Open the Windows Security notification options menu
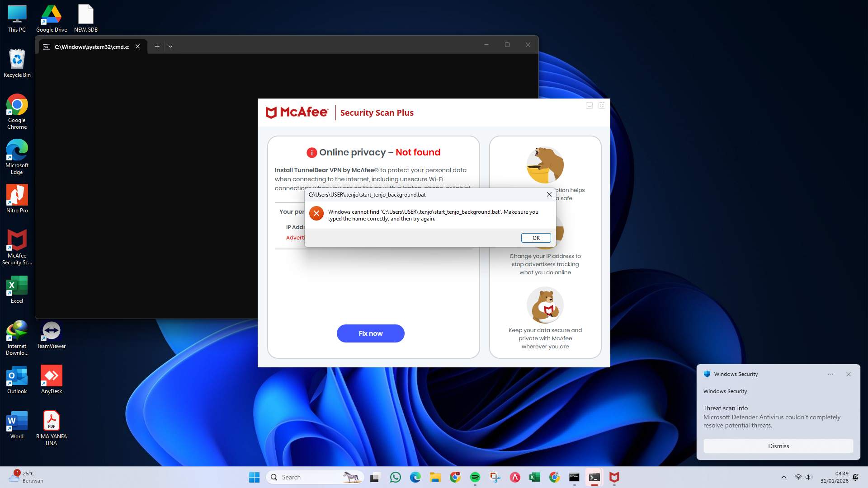Viewport: 868px width, 488px height. 830,374
